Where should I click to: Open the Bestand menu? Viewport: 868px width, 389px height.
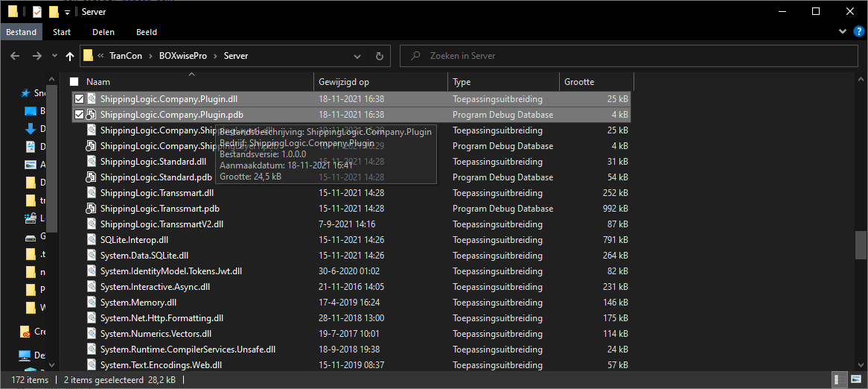point(22,32)
